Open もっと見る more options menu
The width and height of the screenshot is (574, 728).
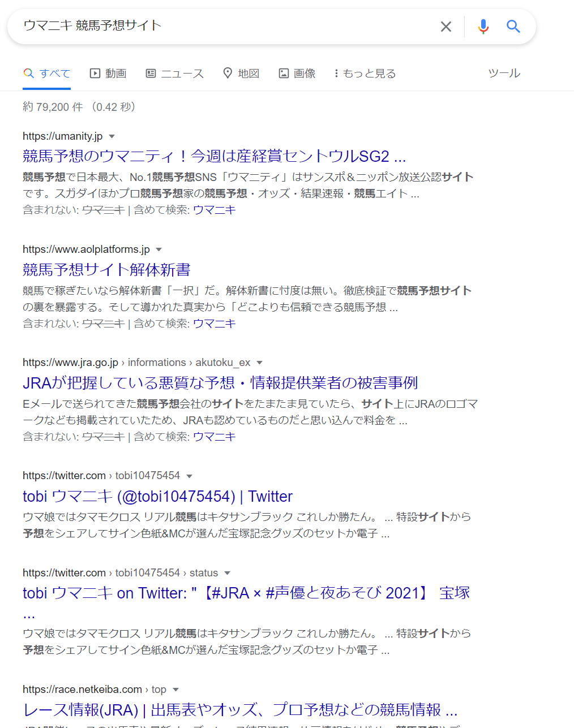(365, 74)
